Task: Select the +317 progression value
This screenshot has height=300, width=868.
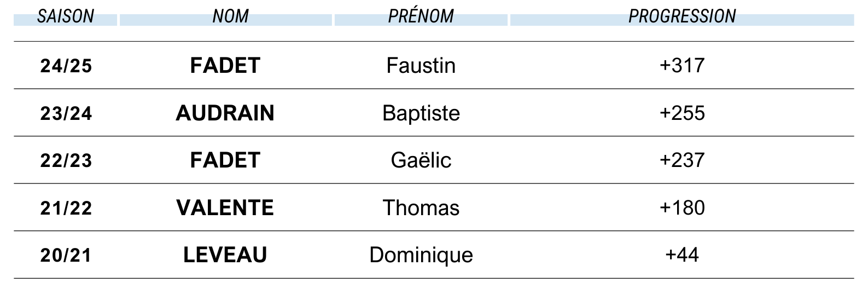Action: (x=682, y=65)
